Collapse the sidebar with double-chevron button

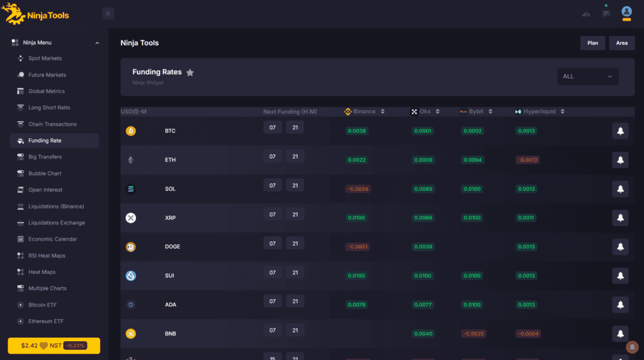(x=108, y=14)
